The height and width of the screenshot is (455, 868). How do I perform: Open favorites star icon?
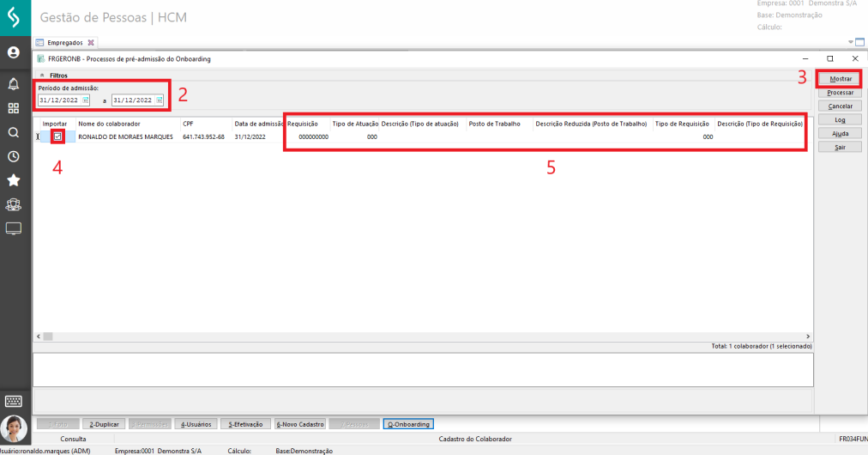(x=14, y=181)
